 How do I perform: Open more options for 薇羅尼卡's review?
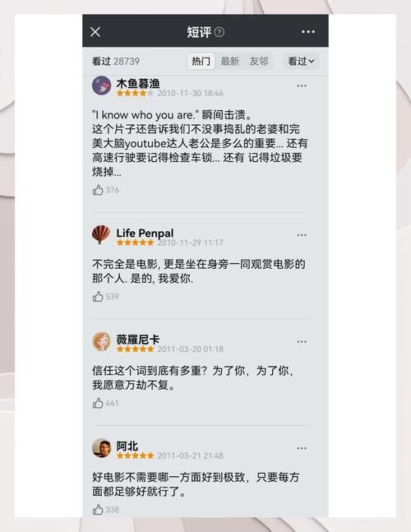point(302,342)
